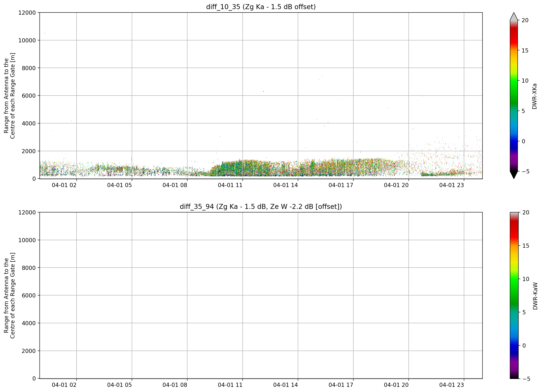Click the '04-01 14' x-tick on diff_10_35 plot
The image size is (542, 392).
[285, 185]
